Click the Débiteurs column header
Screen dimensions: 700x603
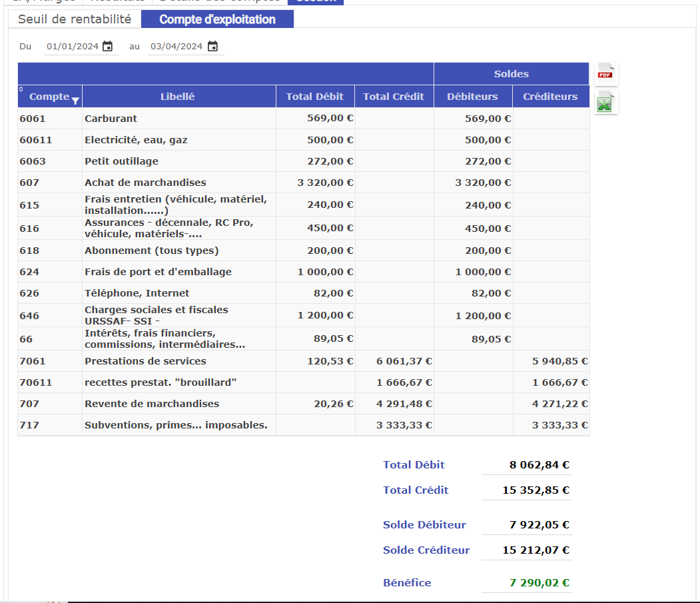pos(472,97)
